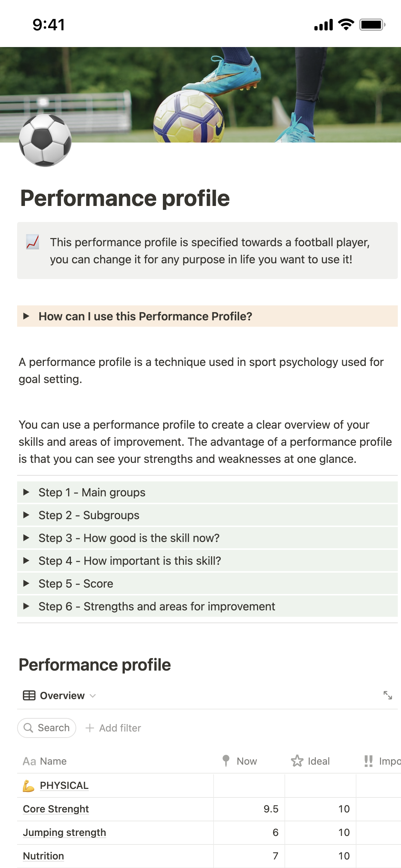401x868 pixels.
Task: Expand Step 6 - Strengths and areas for improvement
Action: point(26,606)
